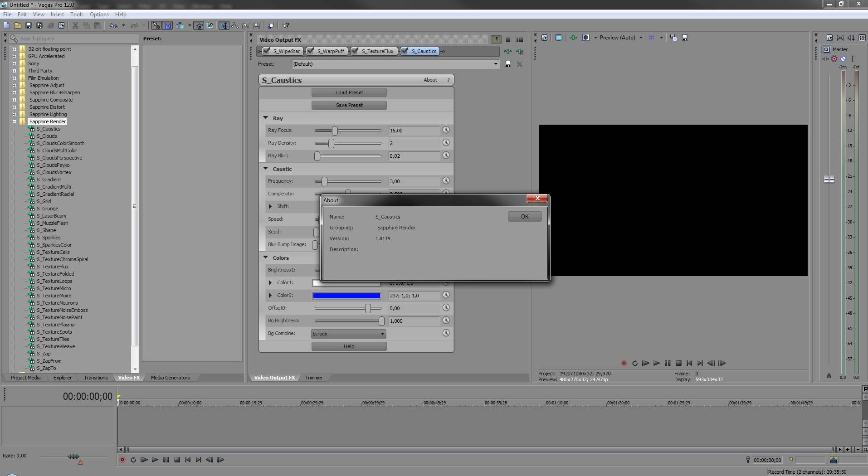Image resolution: width=868 pixels, height=476 pixels.
Task: Click the Help button below Bg Combine
Action: pos(349,346)
